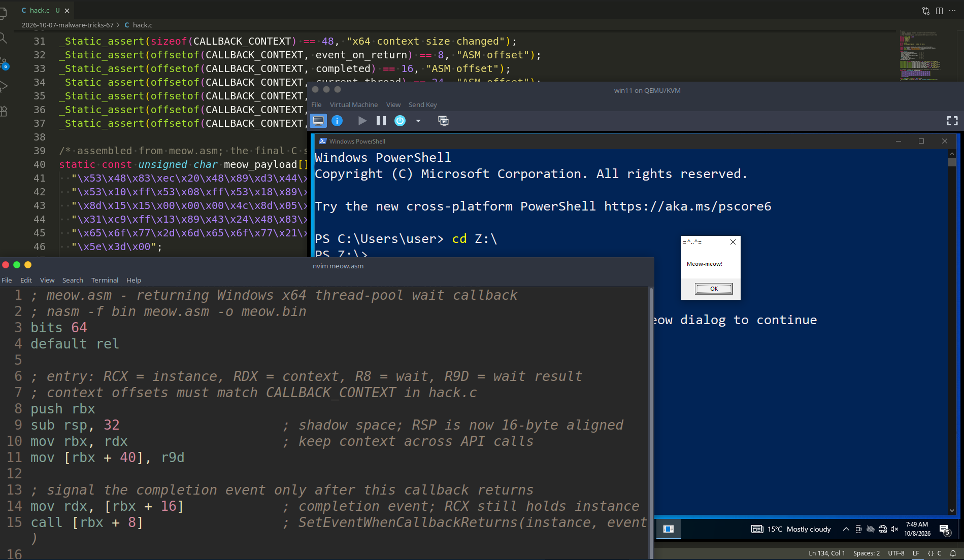The height and width of the screenshot is (560, 964).
Task: Split the hack.c editor to the right
Action: coord(939,11)
